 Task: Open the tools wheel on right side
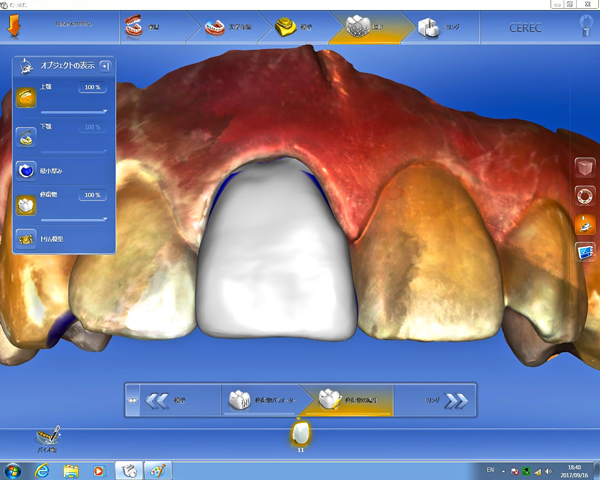(585, 196)
